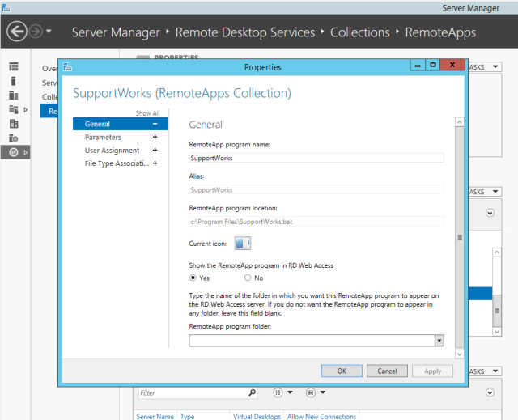Sort by Allow New Connections column
The height and width of the screenshot is (420, 518).
pos(321,416)
